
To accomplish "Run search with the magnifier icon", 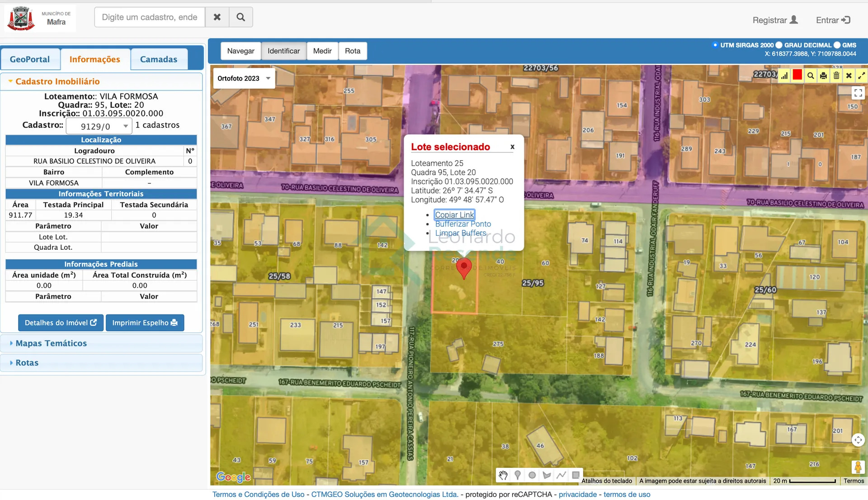I will [x=241, y=17].
